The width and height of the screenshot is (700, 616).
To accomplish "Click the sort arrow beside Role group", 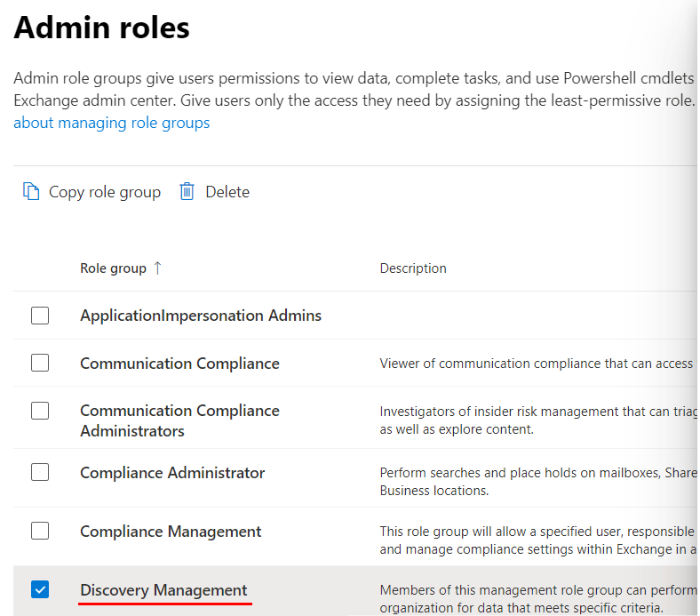I will point(158,268).
